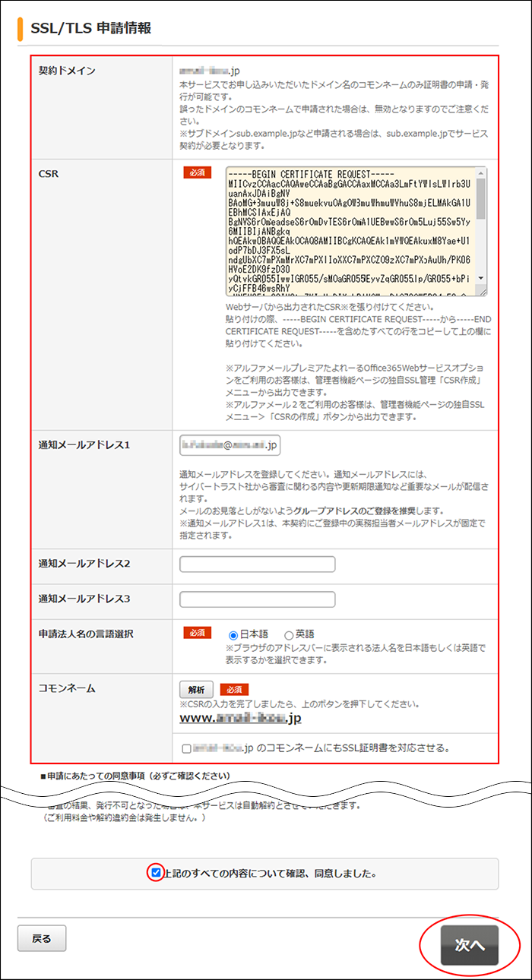The image size is (532, 980).
Task: Click the CSR scrollbar up arrow
Action: [x=481, y=173]
